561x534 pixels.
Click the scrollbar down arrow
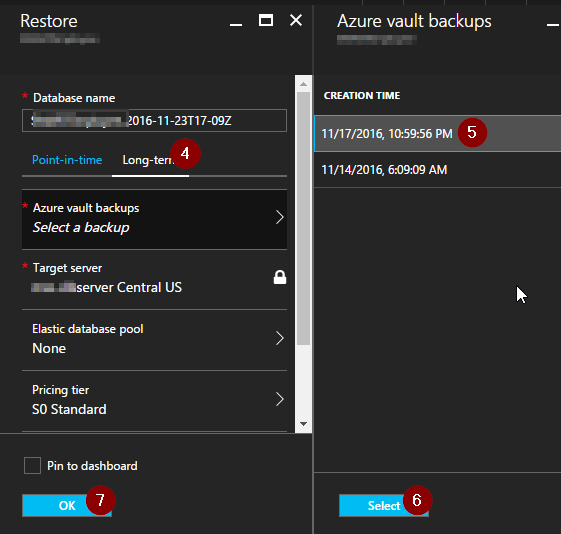coord(303,424)
